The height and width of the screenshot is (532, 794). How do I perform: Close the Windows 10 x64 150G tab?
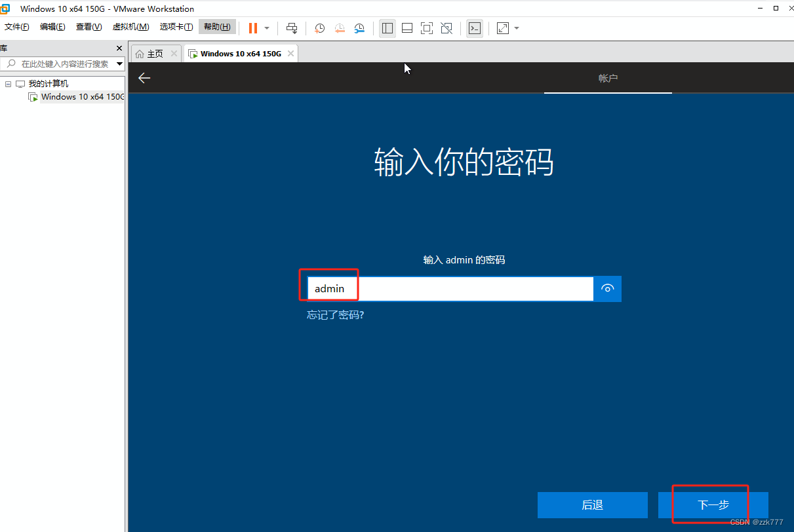pyautogui.click(x=290, y=54)
